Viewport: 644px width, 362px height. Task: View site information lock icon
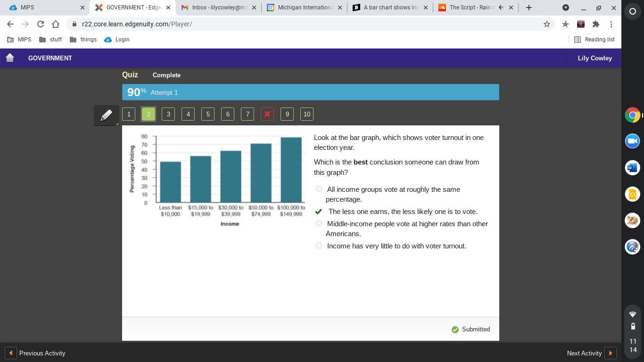pos(74,24)
